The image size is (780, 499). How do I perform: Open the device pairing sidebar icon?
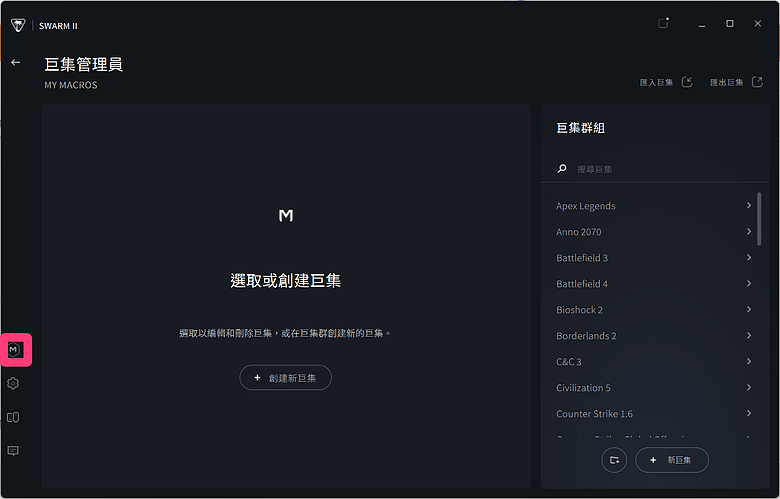(13, 417)
